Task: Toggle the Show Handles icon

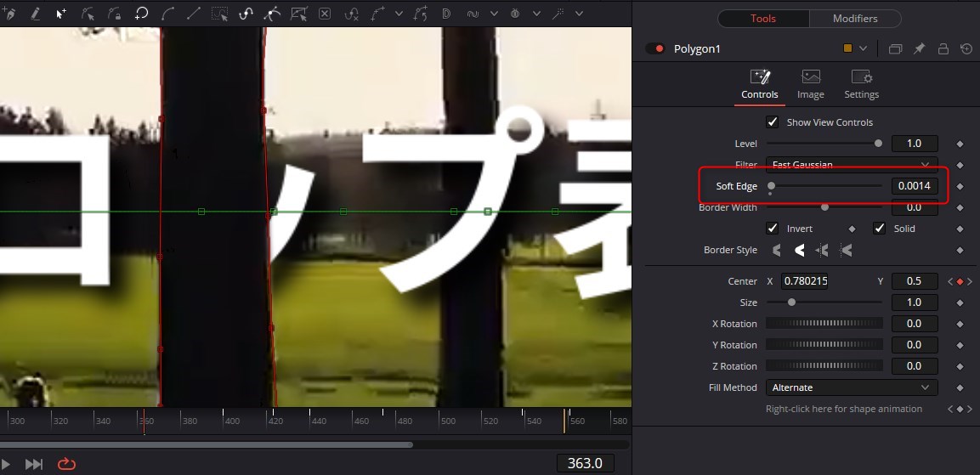Action: (272, 13)
